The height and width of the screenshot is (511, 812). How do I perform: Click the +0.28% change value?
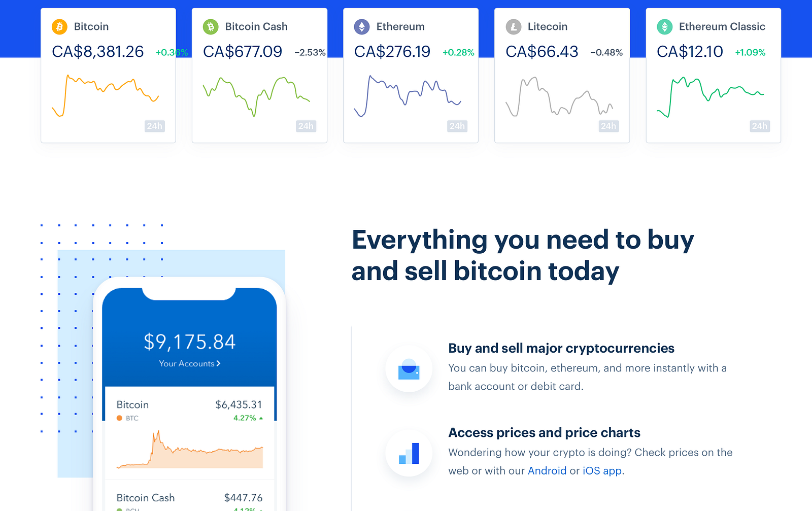[458, 52]
